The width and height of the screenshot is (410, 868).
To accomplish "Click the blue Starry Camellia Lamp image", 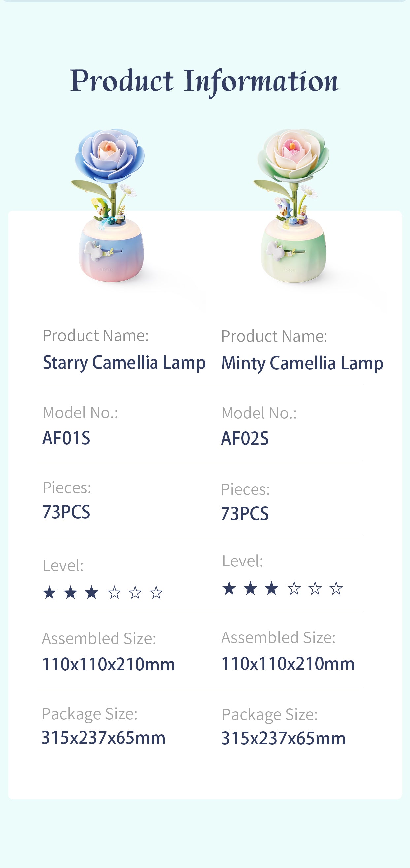I will pyautogui.click(x=110, y=205).
